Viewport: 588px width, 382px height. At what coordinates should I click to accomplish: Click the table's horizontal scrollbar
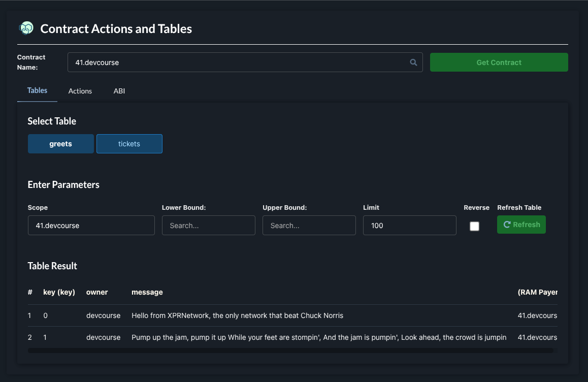click(290, 350)
